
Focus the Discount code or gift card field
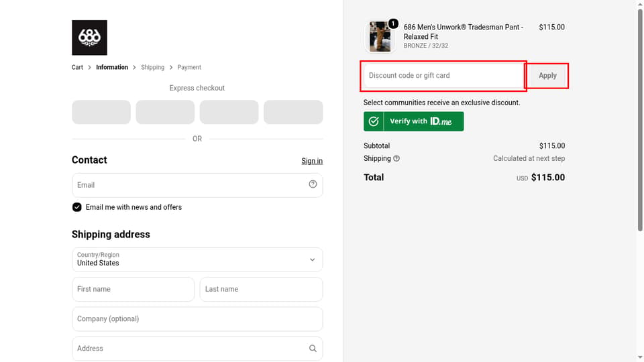coord(443,76)
